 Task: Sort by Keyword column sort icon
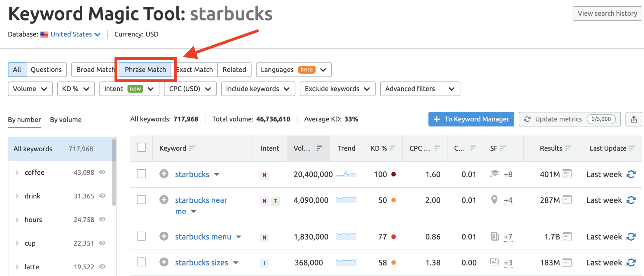192,148
